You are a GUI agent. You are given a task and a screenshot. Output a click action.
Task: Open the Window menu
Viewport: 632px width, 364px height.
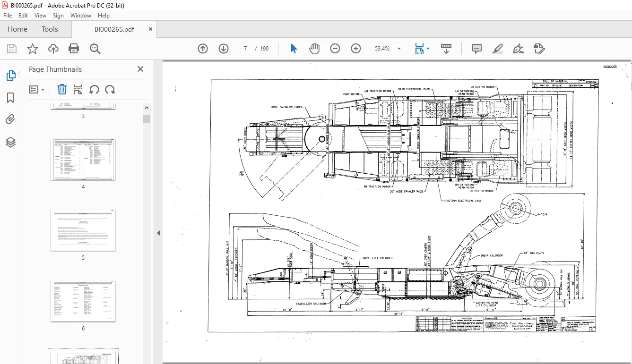(81, 16)
